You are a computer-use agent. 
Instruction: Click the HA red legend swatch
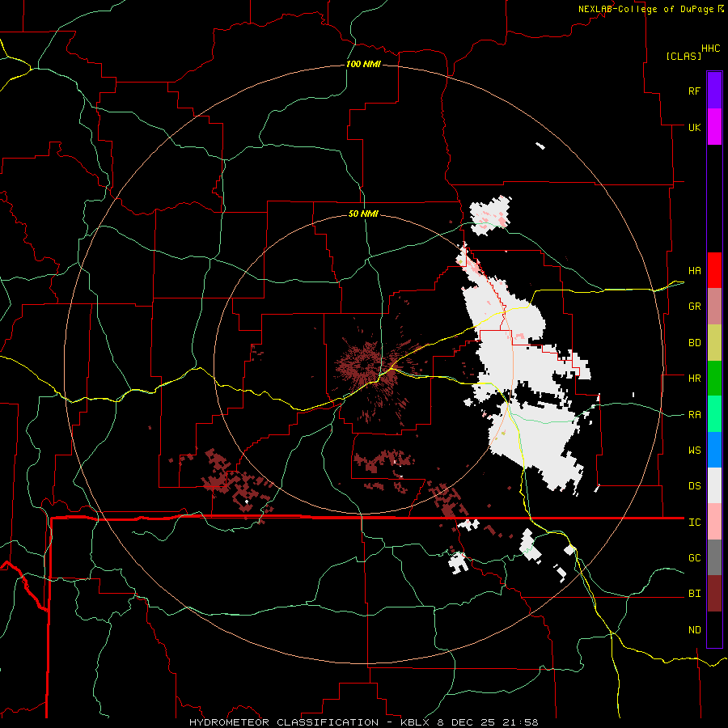click(x=714, y=270)
